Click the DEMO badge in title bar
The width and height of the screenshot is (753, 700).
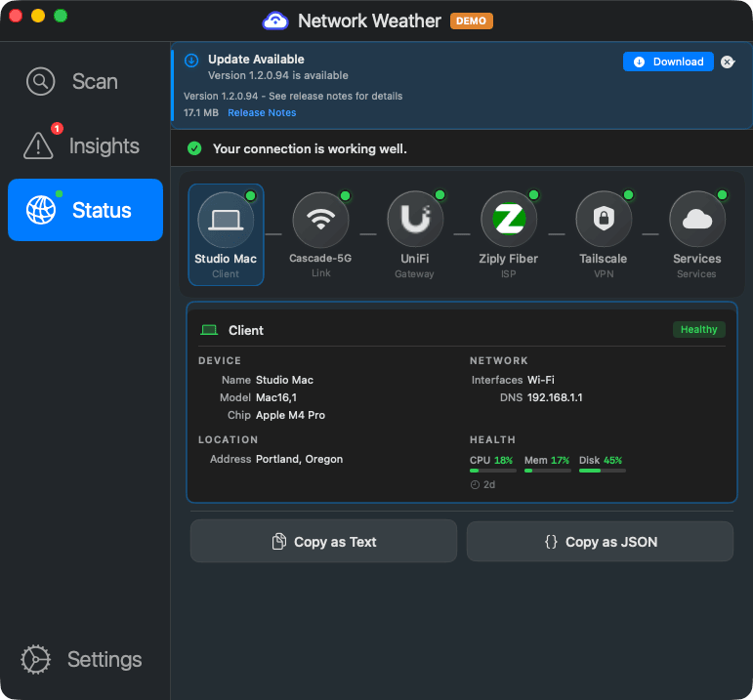pos(471,21)
